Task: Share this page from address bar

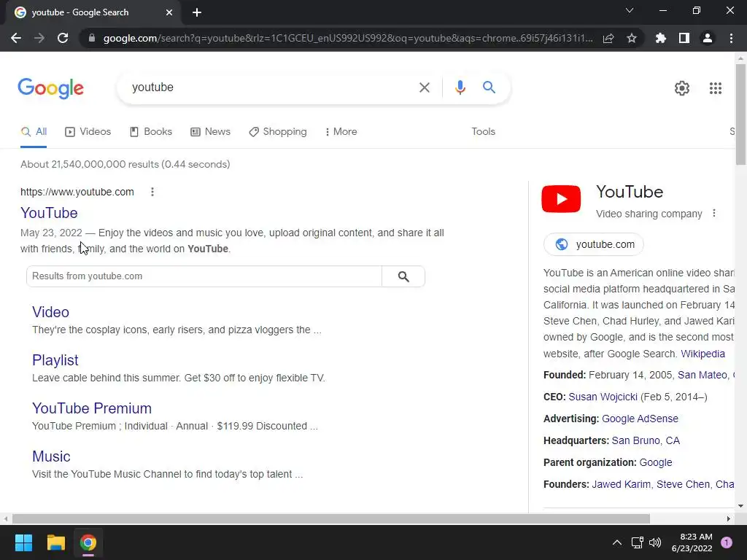Action: pyautogui.click(x=608, y=38)
